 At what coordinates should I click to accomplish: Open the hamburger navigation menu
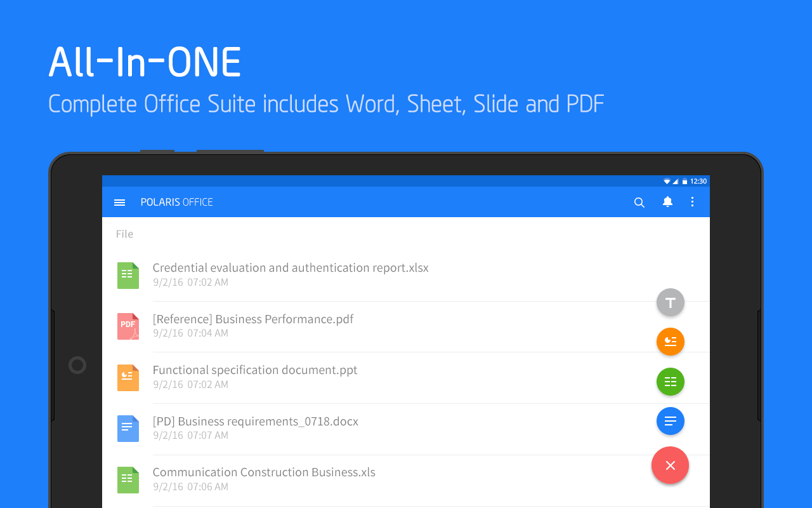pyautogui.click(x=119, y=203)
